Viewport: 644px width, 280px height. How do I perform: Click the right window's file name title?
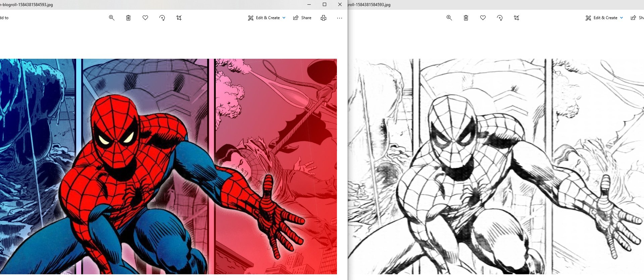(369, 5)
